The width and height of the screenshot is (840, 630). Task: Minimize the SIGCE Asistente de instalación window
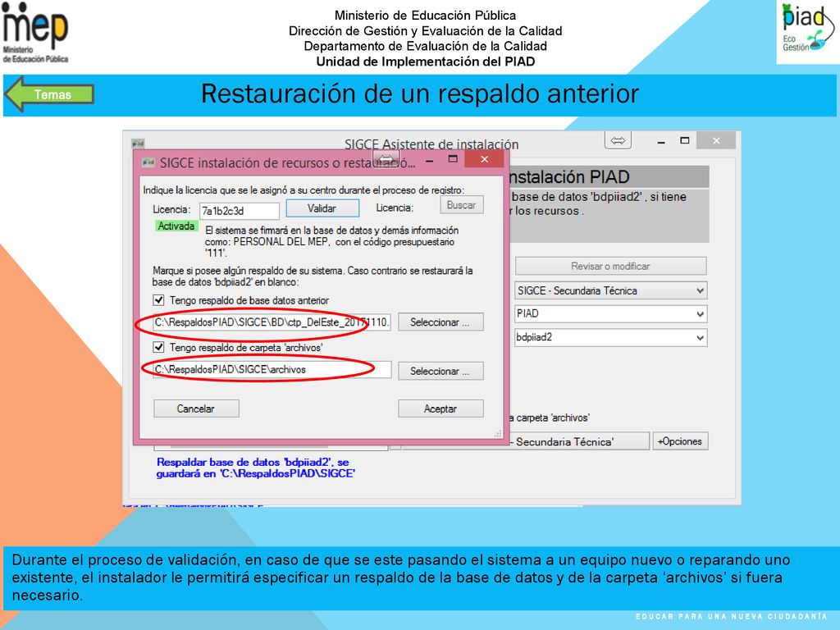point(661,141)
